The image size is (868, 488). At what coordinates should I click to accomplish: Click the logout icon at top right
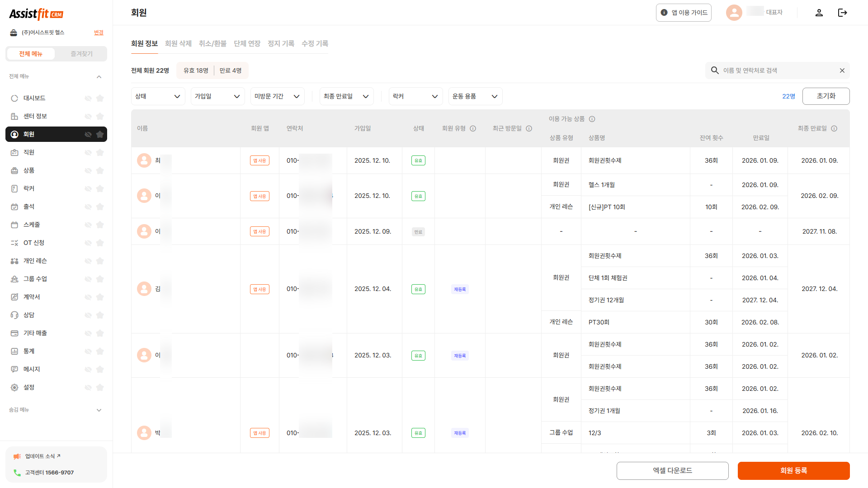click(x=843, y=13)
